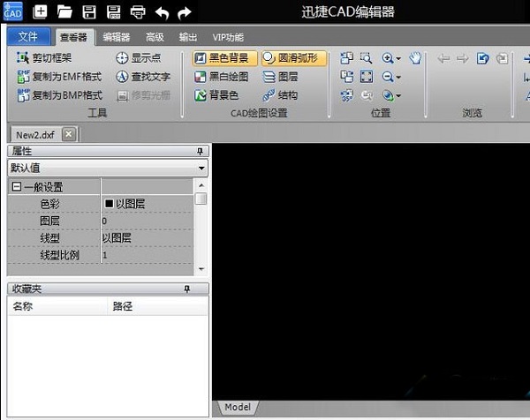Create a new file with plus icon
This screenshot has width=530, height=420.
(x=40, y=11)
